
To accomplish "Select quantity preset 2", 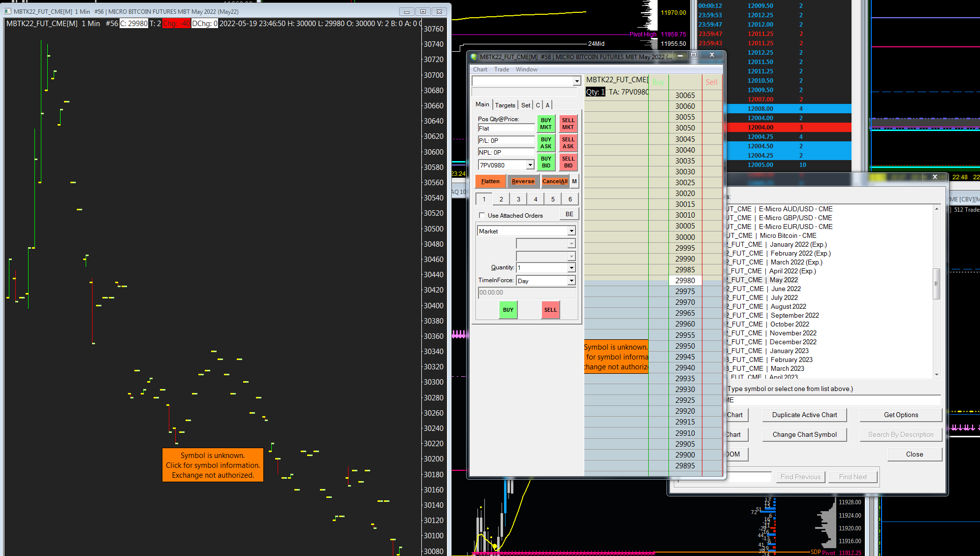I will [x=501, y=199].
